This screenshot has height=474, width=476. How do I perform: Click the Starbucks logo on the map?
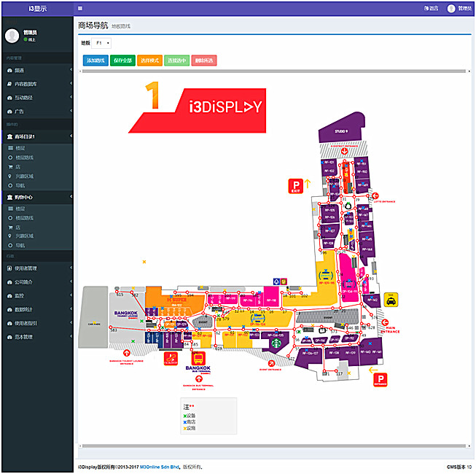(276, 341)
